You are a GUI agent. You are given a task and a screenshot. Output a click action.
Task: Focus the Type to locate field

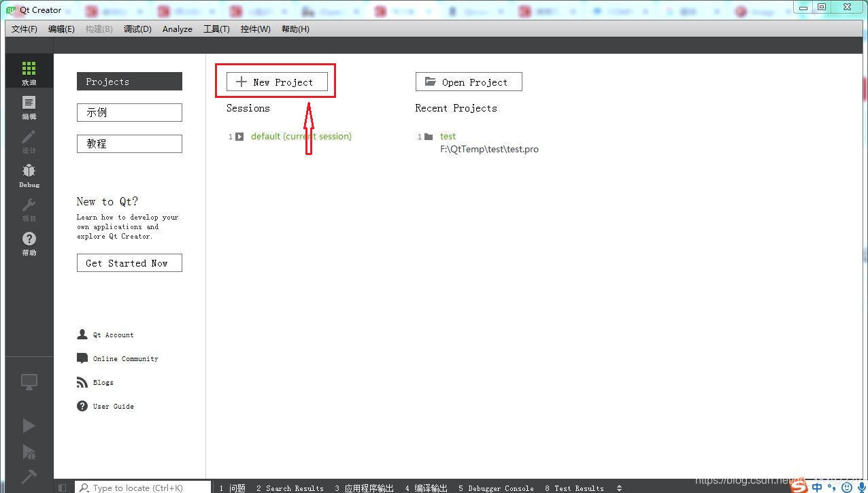coord(143,488)
